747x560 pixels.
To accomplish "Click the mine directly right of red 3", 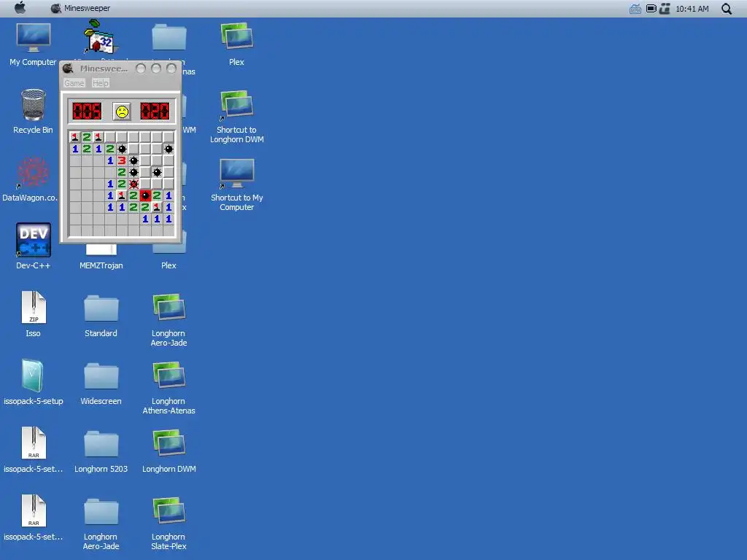I will (134, 160).
